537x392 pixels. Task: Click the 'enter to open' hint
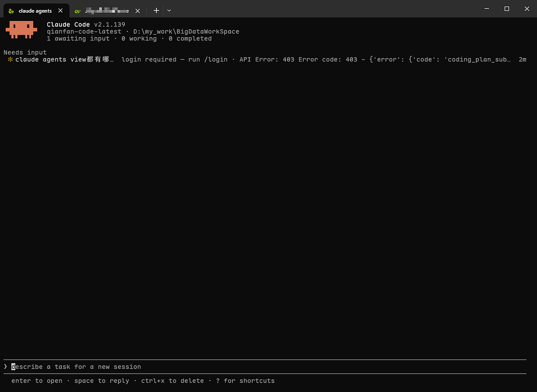coord(37,380)
